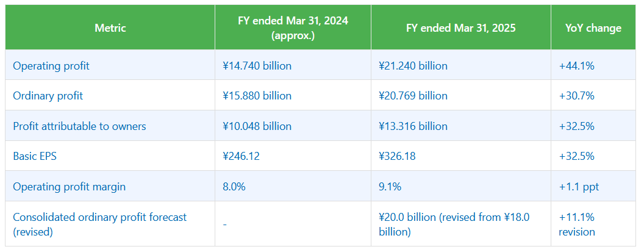Viewport: 644px width, 252px height.
Task: Click the ¥14.740 billion cell
Action: 257,66
